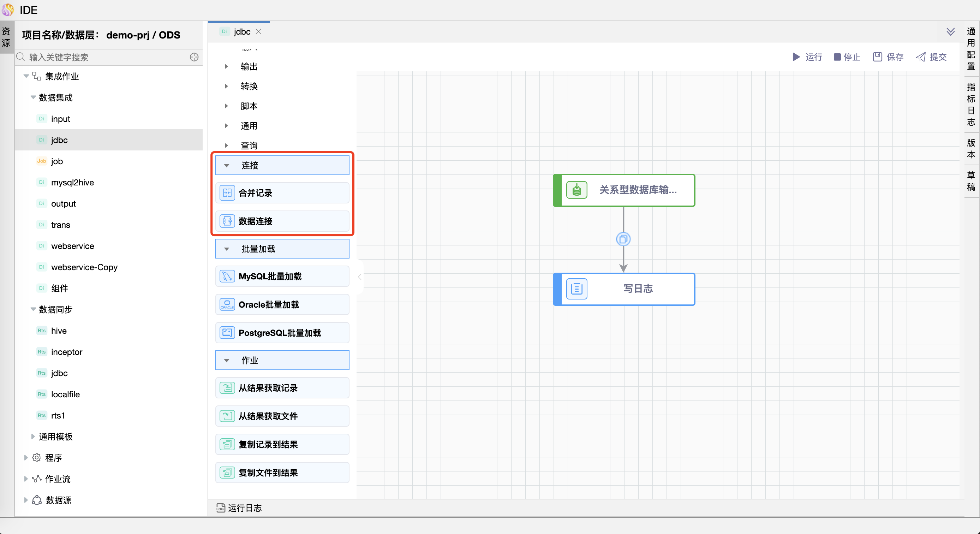Click the Submit (提交) paper-plane icon

[x=921, y=57]
